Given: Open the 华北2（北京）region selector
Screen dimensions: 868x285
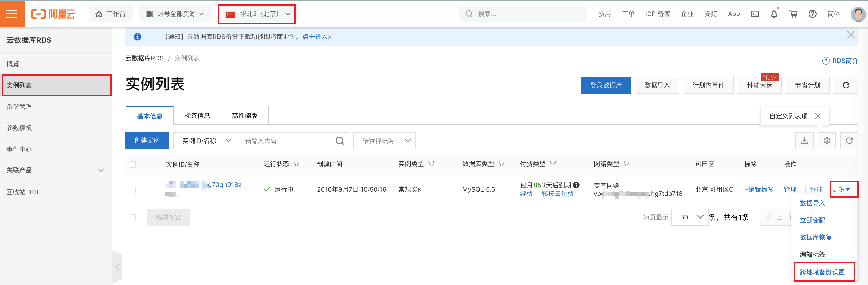Looking at the screenshot, I should 257,14.
